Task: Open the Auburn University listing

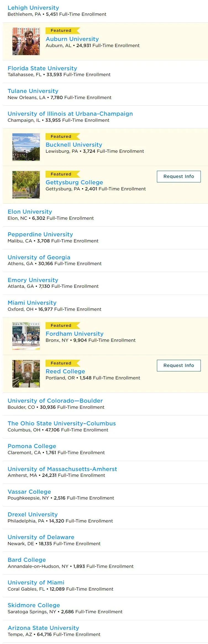Action: click(x=72, y=39)
